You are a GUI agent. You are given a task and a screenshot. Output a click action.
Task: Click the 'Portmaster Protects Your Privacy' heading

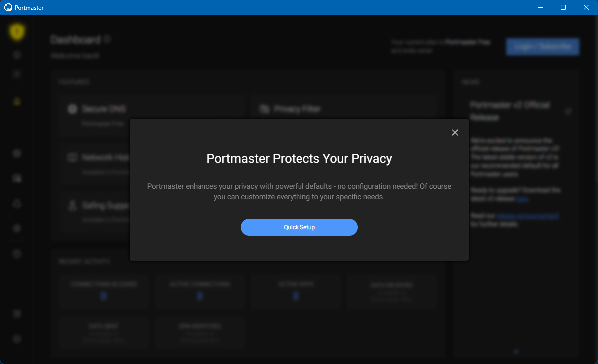(299, 159)
